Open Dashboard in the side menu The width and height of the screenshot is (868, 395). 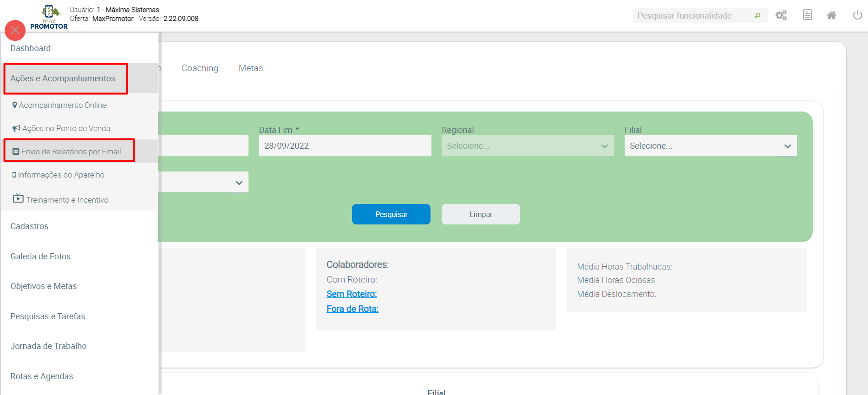point(31,48)
